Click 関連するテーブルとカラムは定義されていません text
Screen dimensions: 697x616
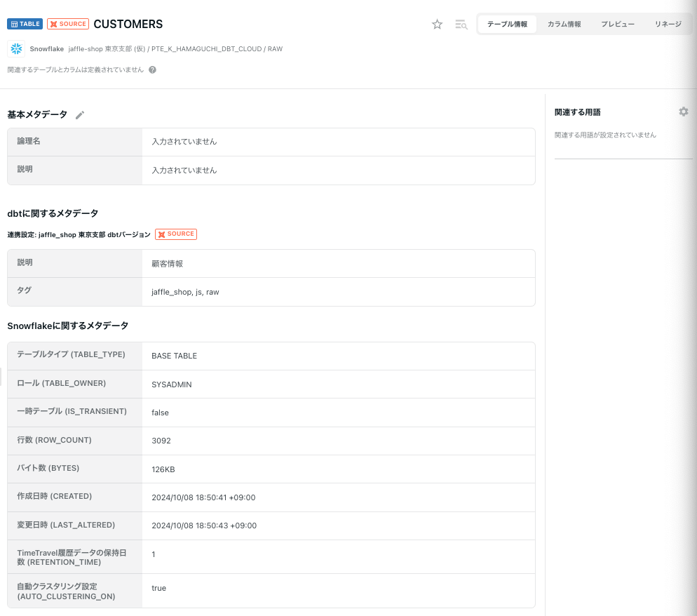point(76,70)
